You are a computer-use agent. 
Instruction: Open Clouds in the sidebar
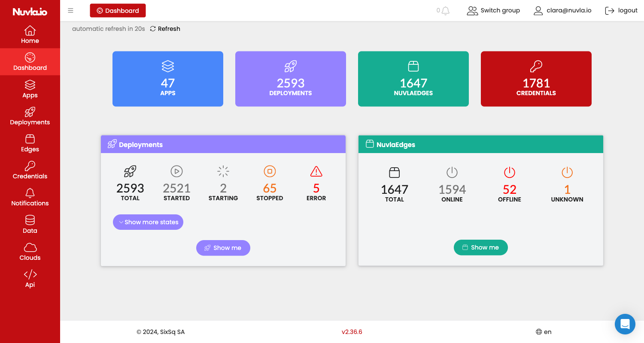pyautogui.click(x=30, y=252)
